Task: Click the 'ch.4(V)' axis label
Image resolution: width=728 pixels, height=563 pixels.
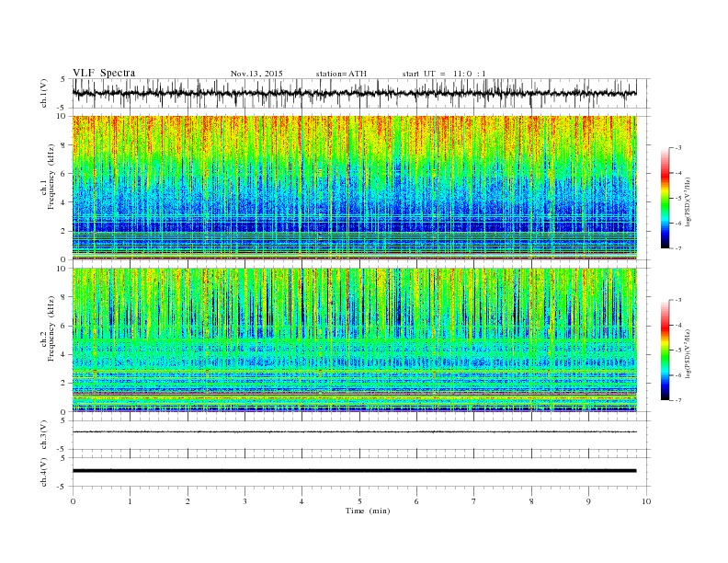Action: 44,472
